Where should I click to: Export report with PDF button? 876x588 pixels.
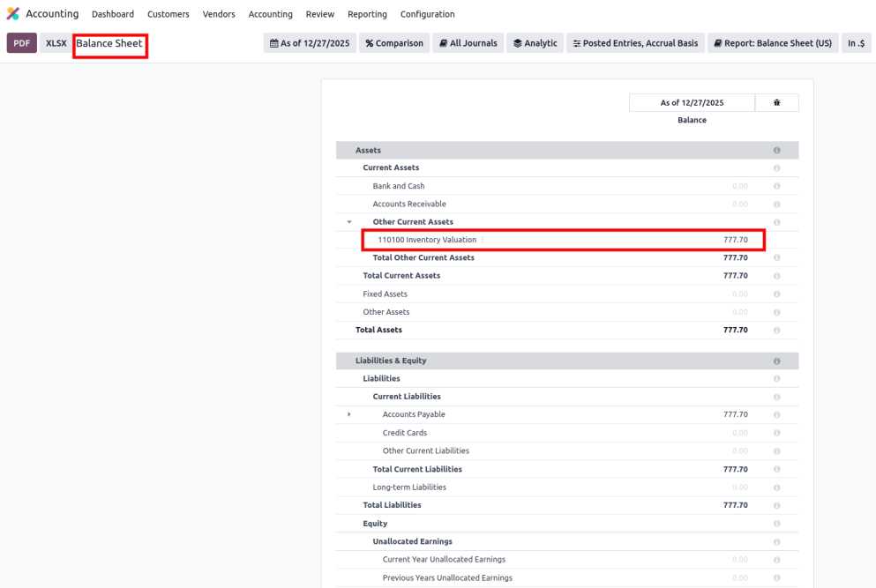pos(22,43)
